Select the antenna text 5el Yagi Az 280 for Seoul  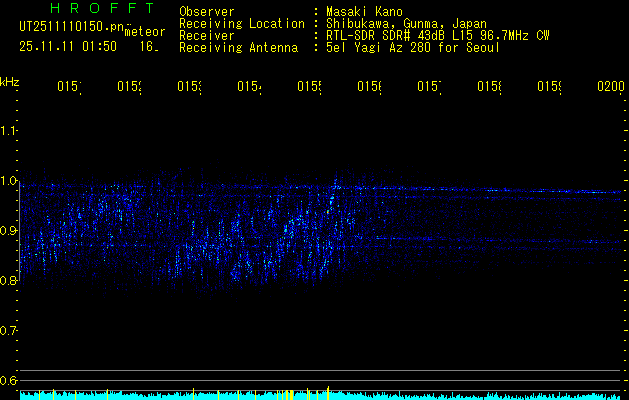coord(413,48)
